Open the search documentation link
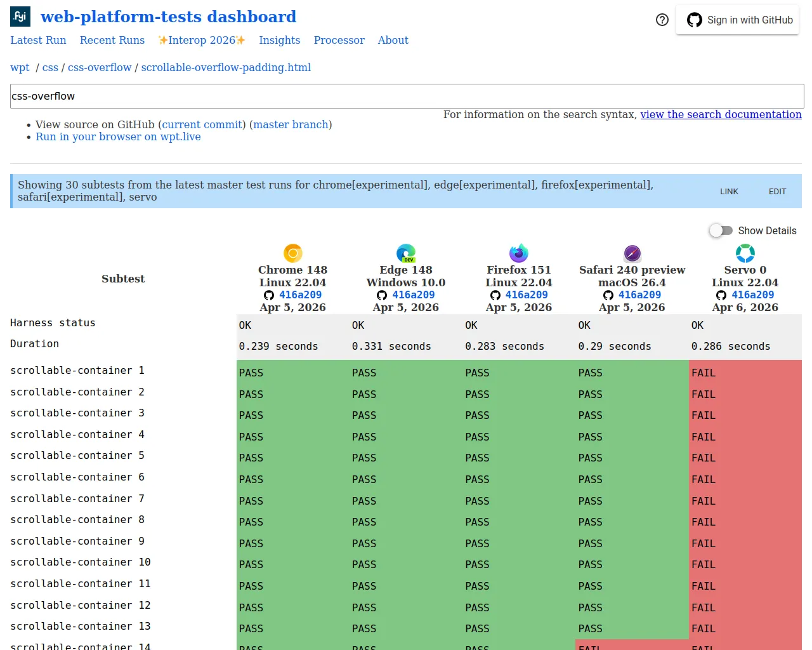The height and width of the screenshot is (650, 812). tap(721, 114)
